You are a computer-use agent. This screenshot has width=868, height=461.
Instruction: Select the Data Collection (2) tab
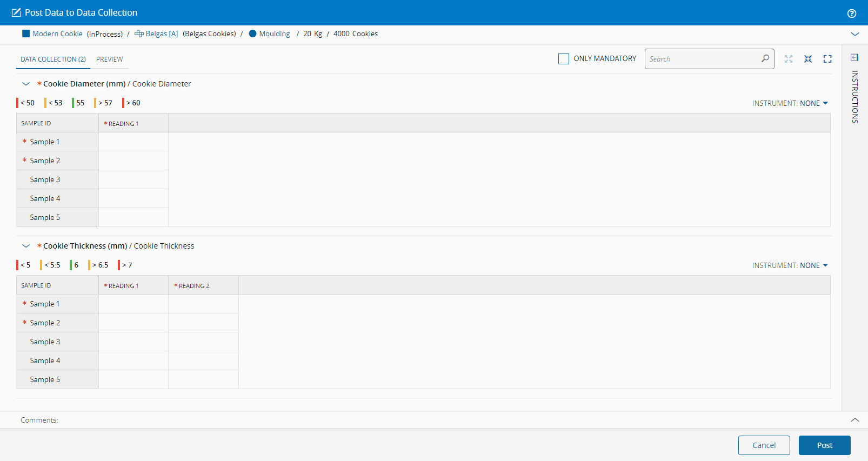53,59
